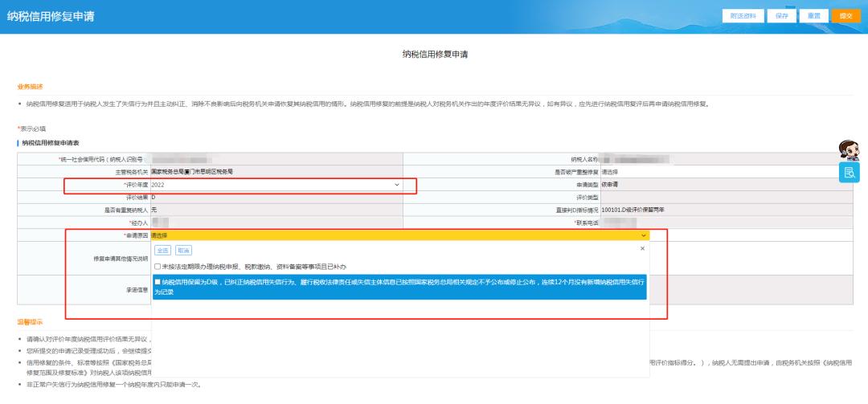Click the 是否有重复纳税人 field showing 无

click(276, 210)
